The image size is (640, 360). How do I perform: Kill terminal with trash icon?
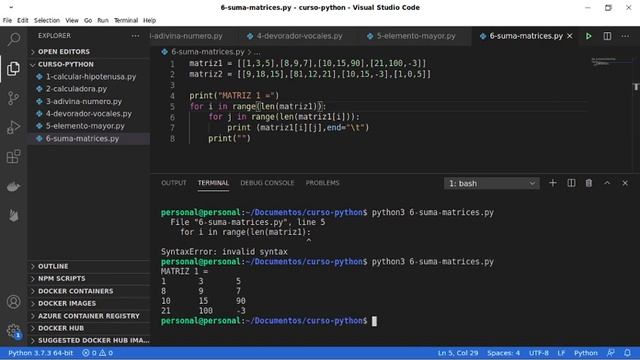click(589, 183)
